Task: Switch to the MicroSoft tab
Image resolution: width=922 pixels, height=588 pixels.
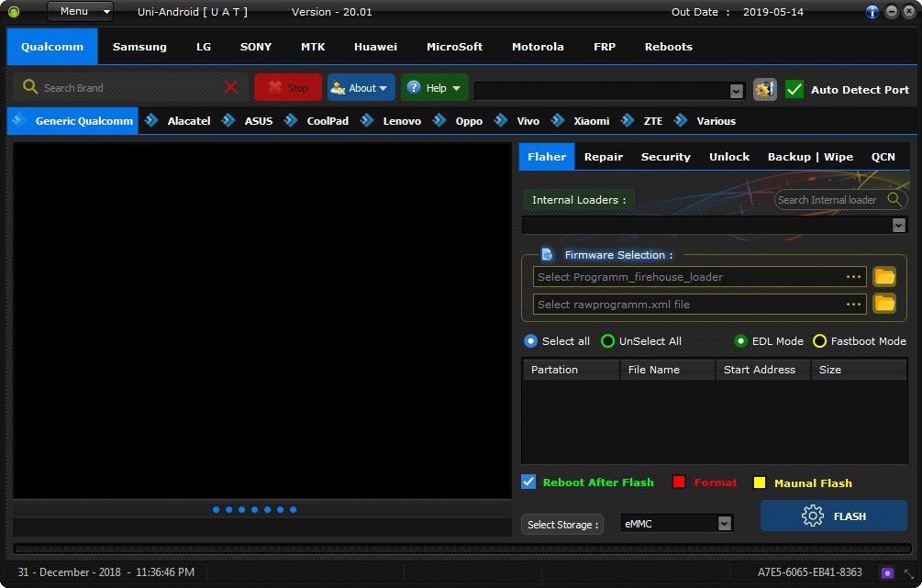Action: pos(454,47)
